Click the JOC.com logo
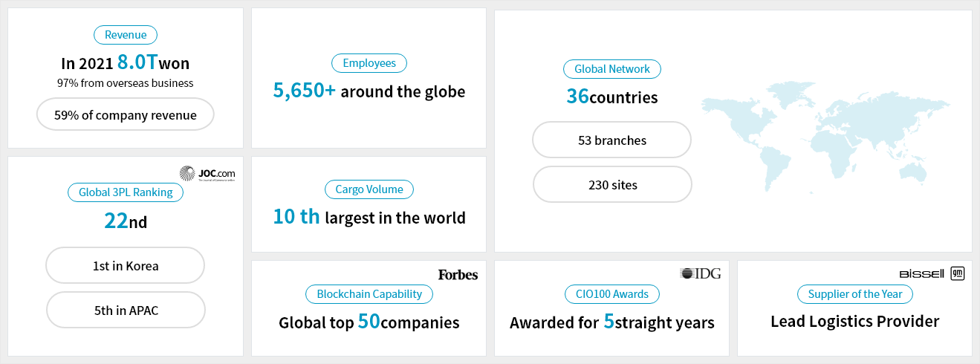 [207, 175]
